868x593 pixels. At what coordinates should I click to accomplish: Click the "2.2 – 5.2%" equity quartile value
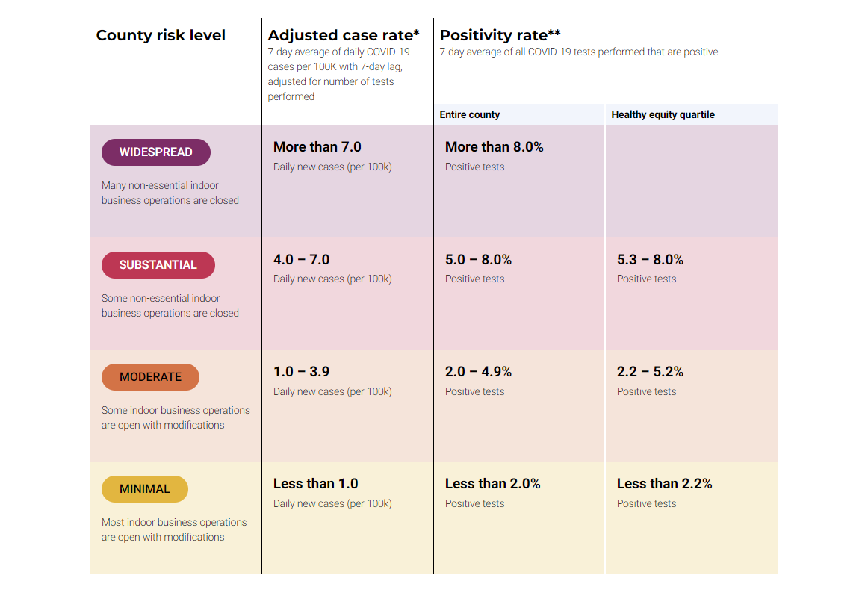pos(650,372)
